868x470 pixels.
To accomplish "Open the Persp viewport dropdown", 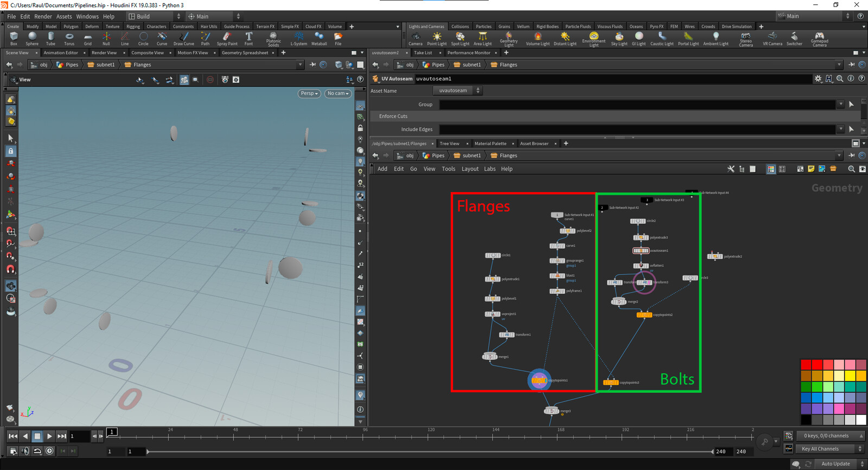I will 310,93.
